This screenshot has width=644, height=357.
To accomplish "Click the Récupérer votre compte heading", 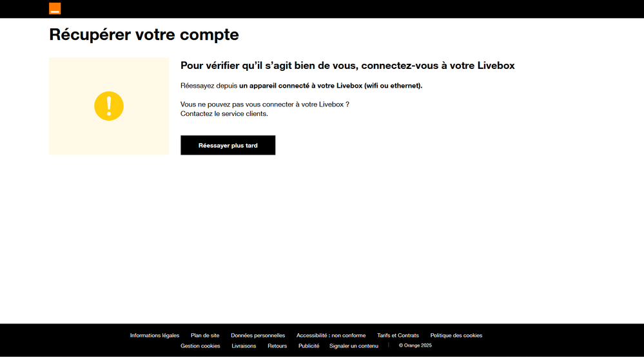I will [x=144, y=34].
